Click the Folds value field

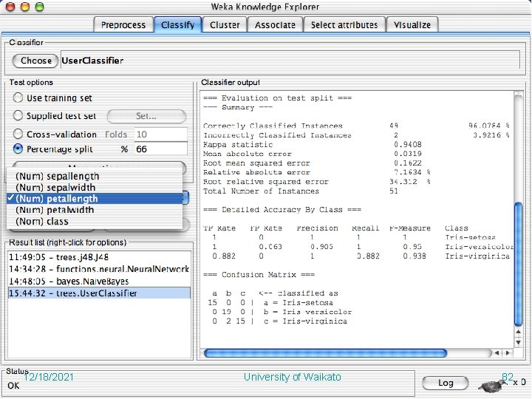tap(161, 134)
